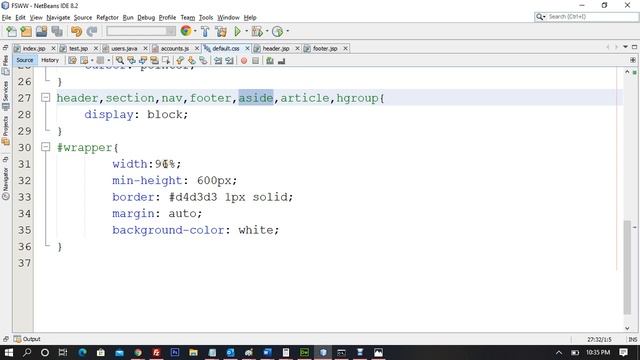Build Project with the hammer icon

pyautogui.click(x=205, y=31)
